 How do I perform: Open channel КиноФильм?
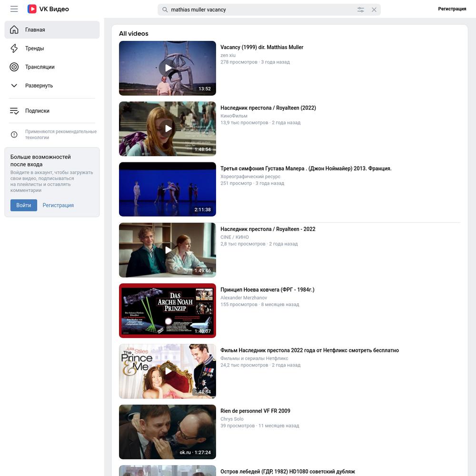[x=234, y=116]
